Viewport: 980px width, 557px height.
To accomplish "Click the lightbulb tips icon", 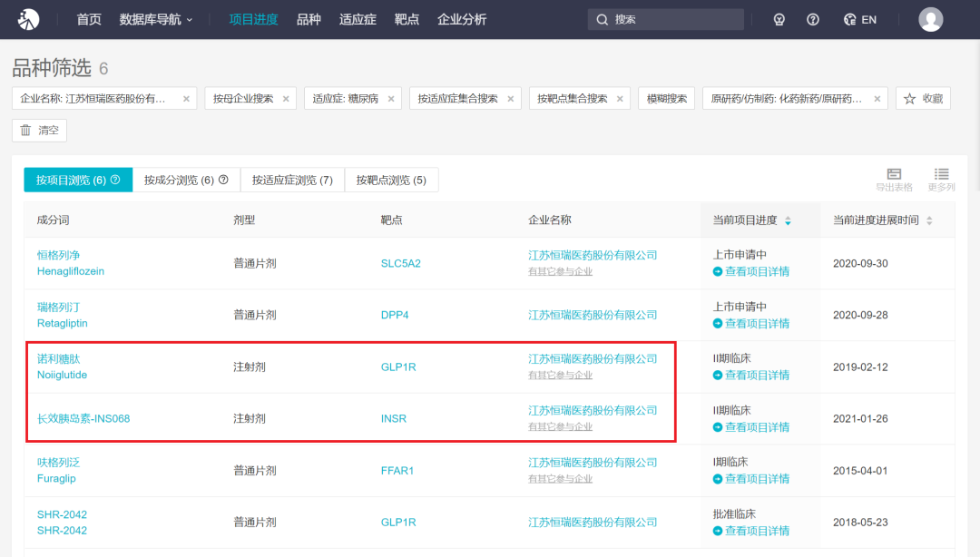I will 779,19.
